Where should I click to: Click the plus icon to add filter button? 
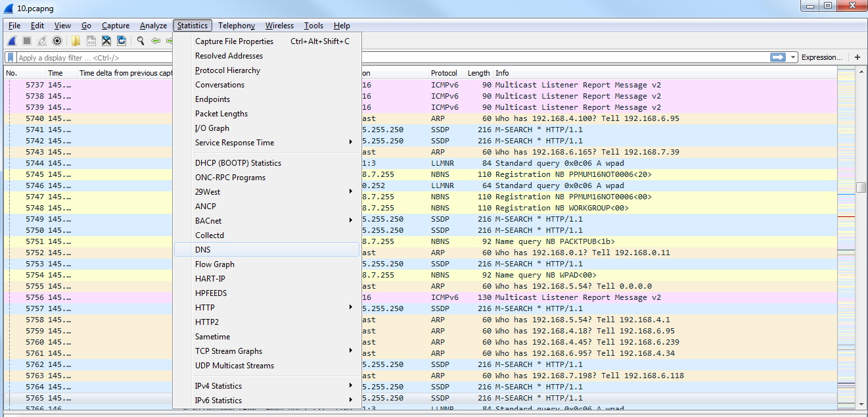pyautogui.click(x=857, y=57)
